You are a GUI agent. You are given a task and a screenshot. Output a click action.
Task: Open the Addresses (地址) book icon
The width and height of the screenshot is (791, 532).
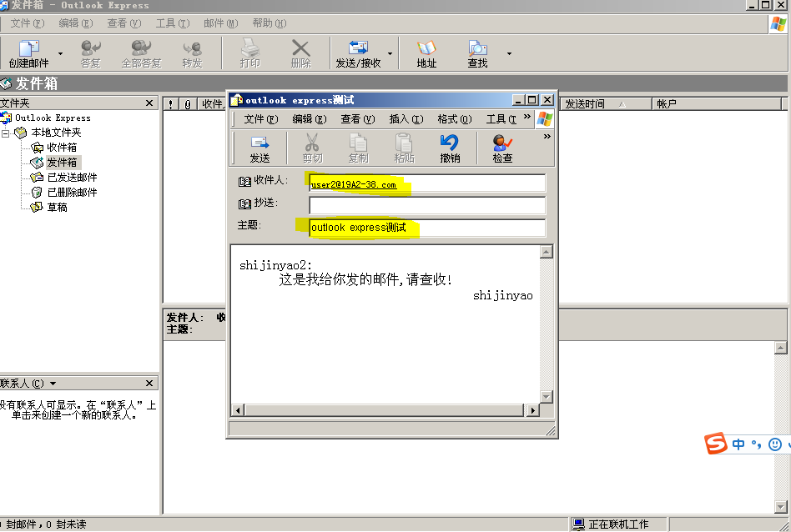coord(426,48)
